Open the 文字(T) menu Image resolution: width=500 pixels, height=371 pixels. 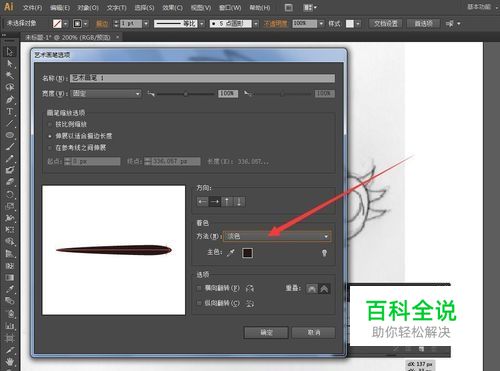116,7
